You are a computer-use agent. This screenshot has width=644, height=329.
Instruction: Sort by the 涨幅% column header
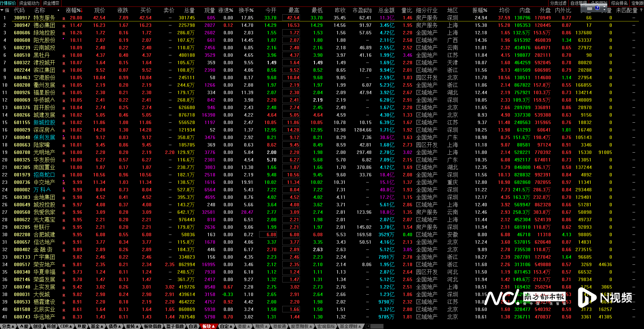coord(73,10)
